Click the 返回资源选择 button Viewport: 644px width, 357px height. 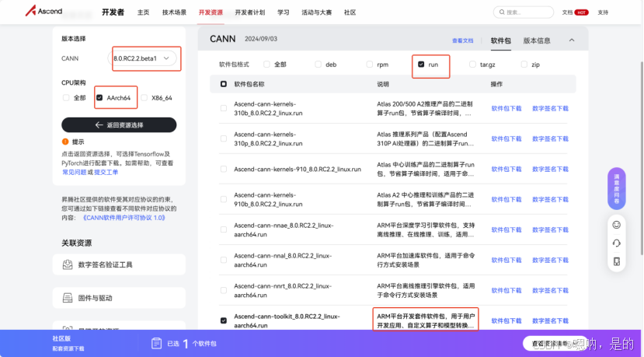119,124
